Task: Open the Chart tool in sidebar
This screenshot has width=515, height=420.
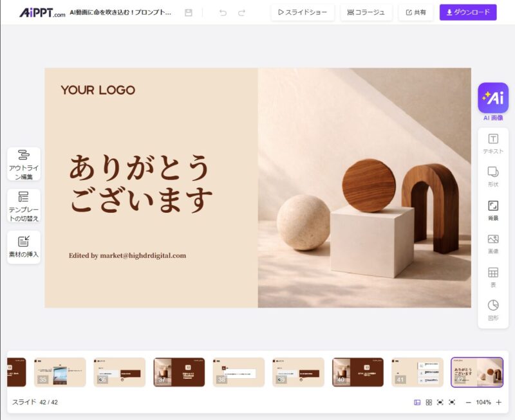Action: tap(493, 309)
